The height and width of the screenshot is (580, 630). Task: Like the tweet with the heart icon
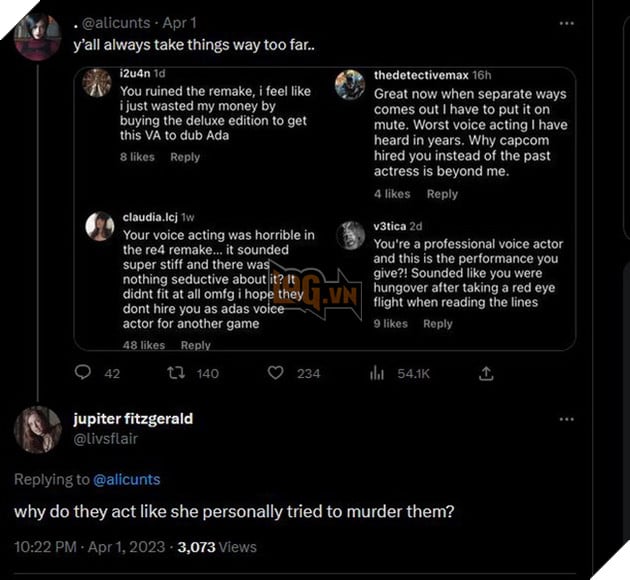276,373
